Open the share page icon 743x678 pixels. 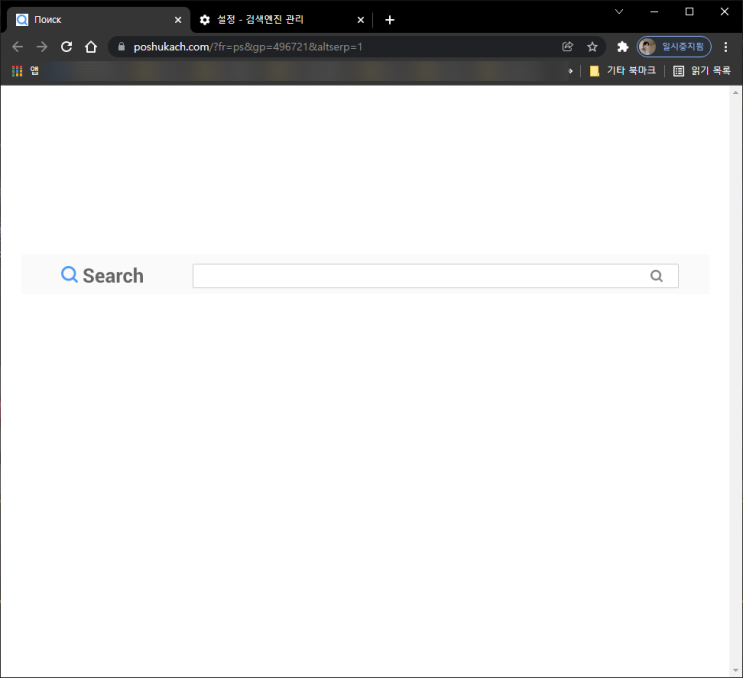coord(567,46)
